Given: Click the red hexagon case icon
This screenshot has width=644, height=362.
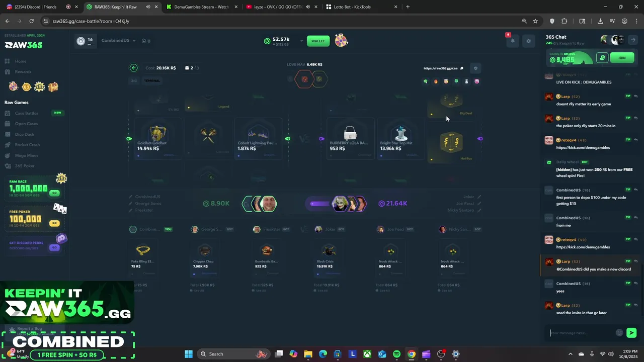Looking at the screenshot, I should click(x=304, y=79).
